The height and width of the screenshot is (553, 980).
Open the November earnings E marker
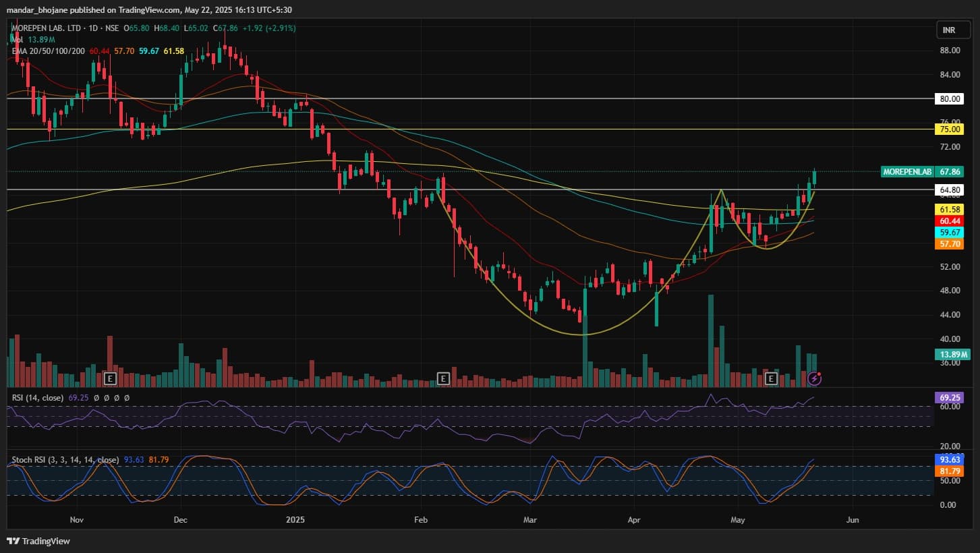pyautogui.click(x=111, y=378)
